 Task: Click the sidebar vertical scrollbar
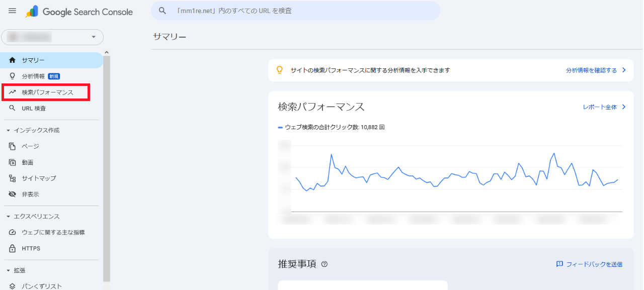pyautogui.click(x=107, y=166)
